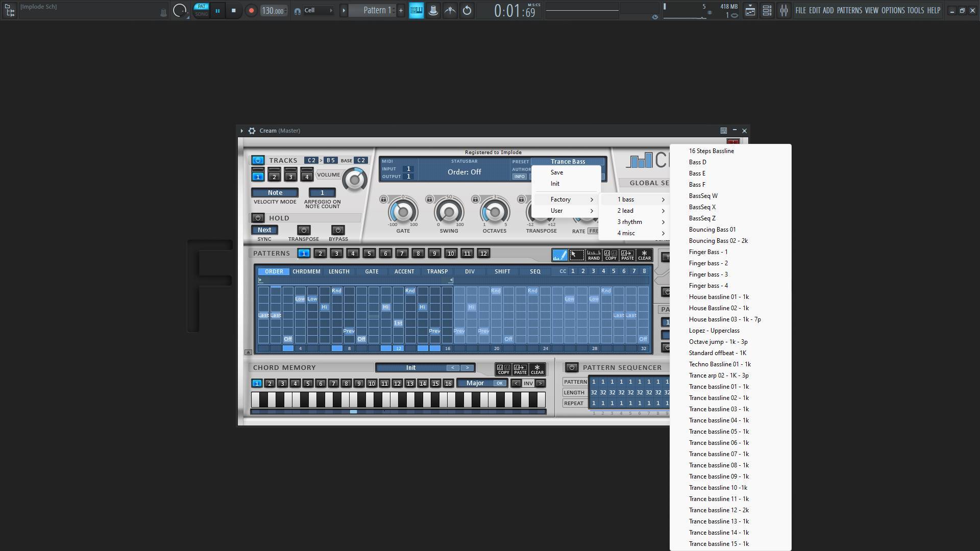Select Trance bassline 05 - 1k preset
This screenshot has width=980, height=551.
pyautogui.click(x=719, y=432)
